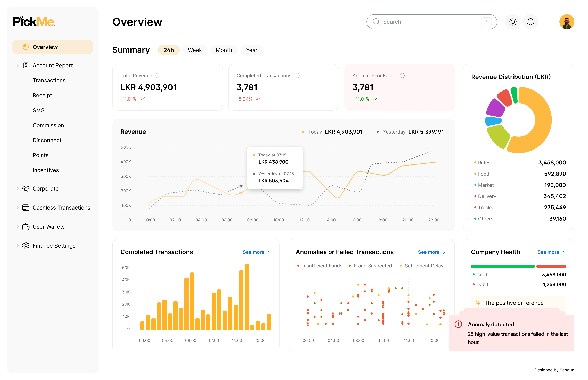Viewport: 588px width, 380px height.
Task: Click chevron next to Company Health See more
Action: click(563, 252)
